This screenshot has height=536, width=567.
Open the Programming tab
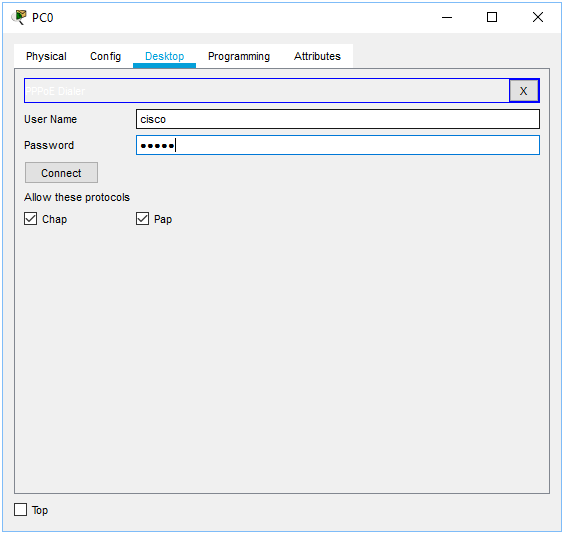click(239, 56)
